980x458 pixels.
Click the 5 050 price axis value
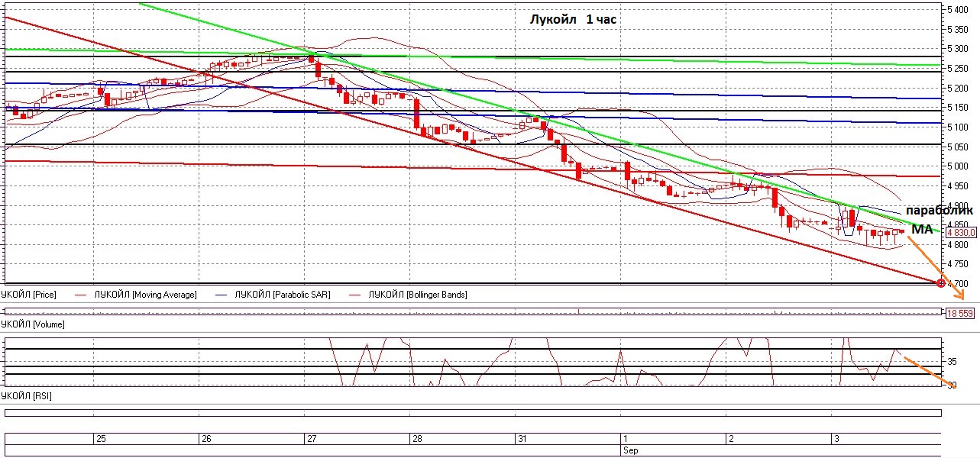click(x=959, y=147)
